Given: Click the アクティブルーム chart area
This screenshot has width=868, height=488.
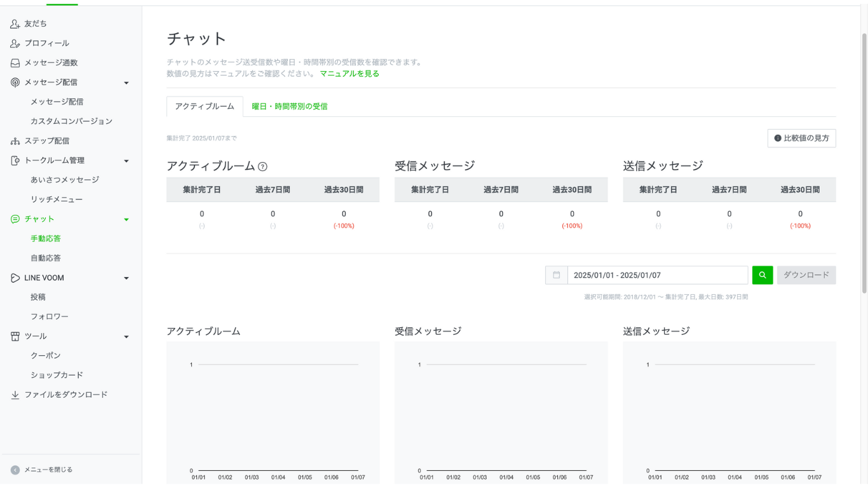Looking at the screenshot, I should [273, 413].
